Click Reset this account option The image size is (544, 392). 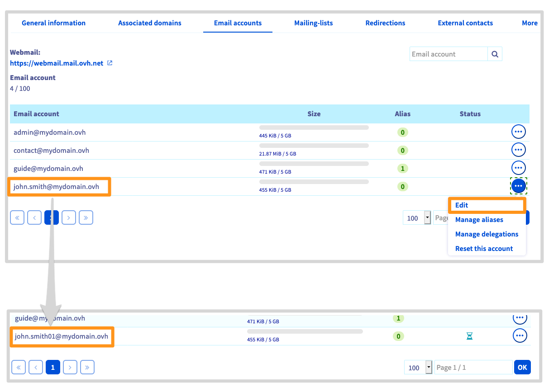[x=484, y=249]
